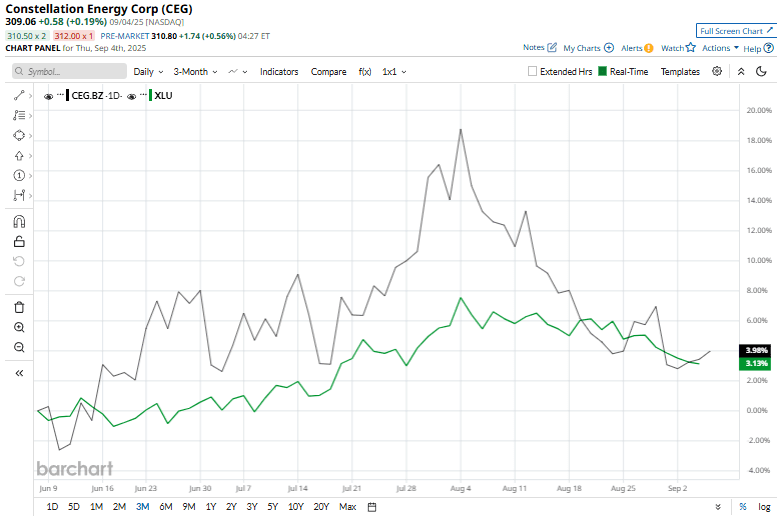Open the date picker calendar icon
Screen dimensions: 777x527
(x=372, y=507)
